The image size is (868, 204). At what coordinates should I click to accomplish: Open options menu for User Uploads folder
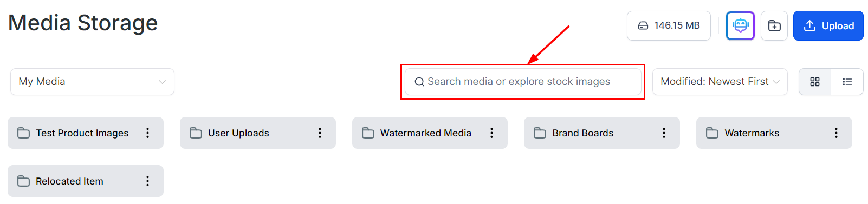point(320,133)
